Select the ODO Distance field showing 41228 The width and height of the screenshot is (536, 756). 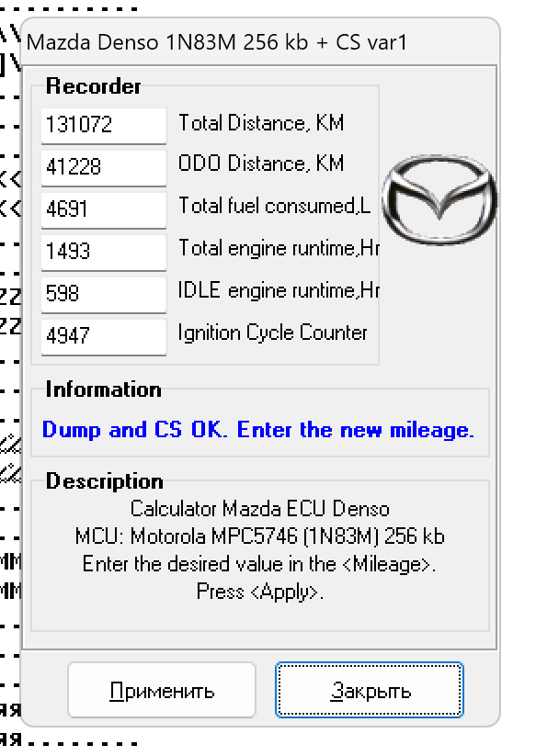click(104, 168)
